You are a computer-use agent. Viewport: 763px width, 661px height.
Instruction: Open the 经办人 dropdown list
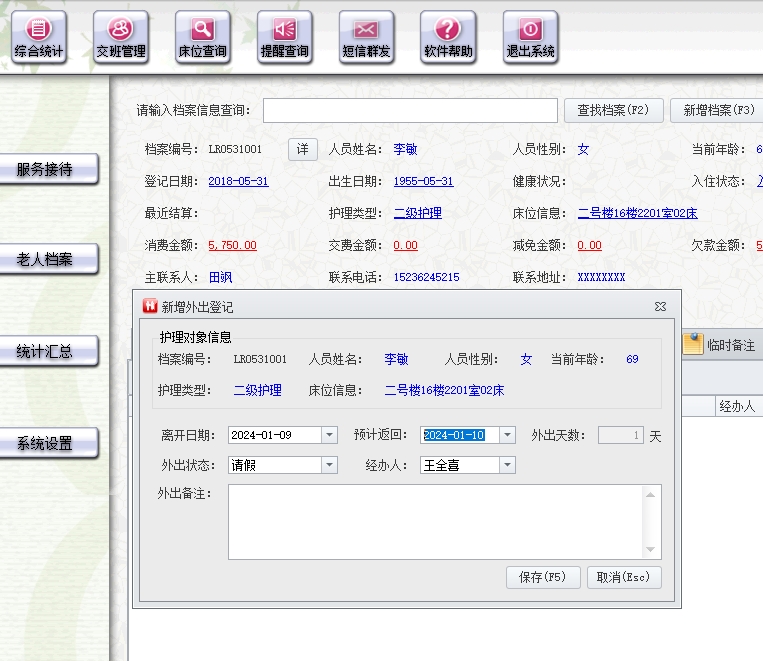point(507,465)
